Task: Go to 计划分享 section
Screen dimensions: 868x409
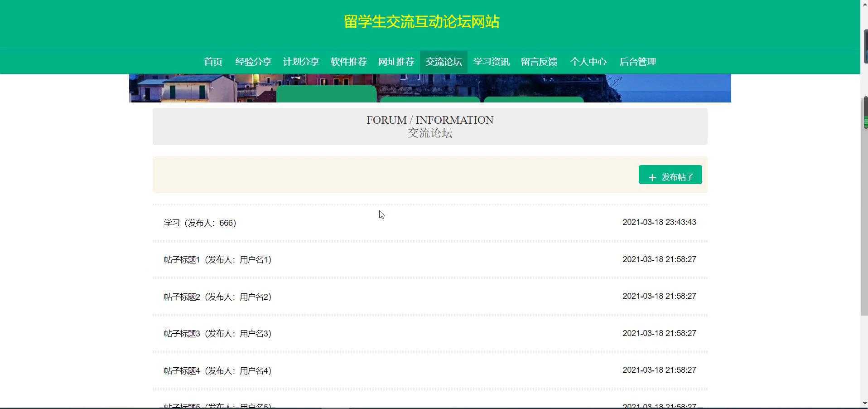Action: tap(301, 62)
